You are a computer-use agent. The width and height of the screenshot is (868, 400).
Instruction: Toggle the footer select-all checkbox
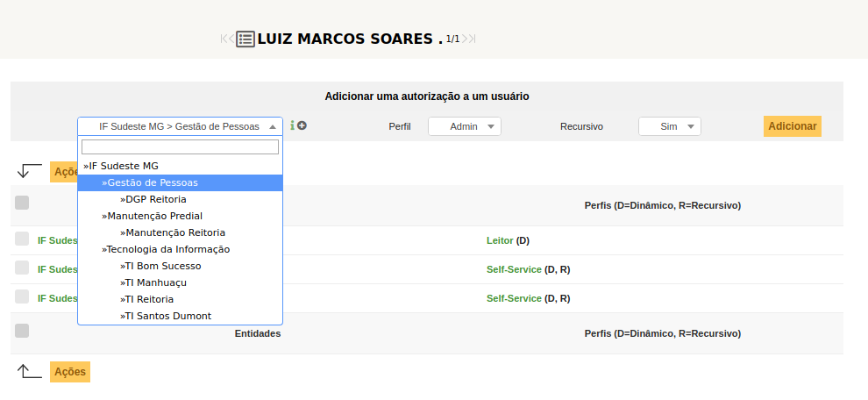[22, 331]
